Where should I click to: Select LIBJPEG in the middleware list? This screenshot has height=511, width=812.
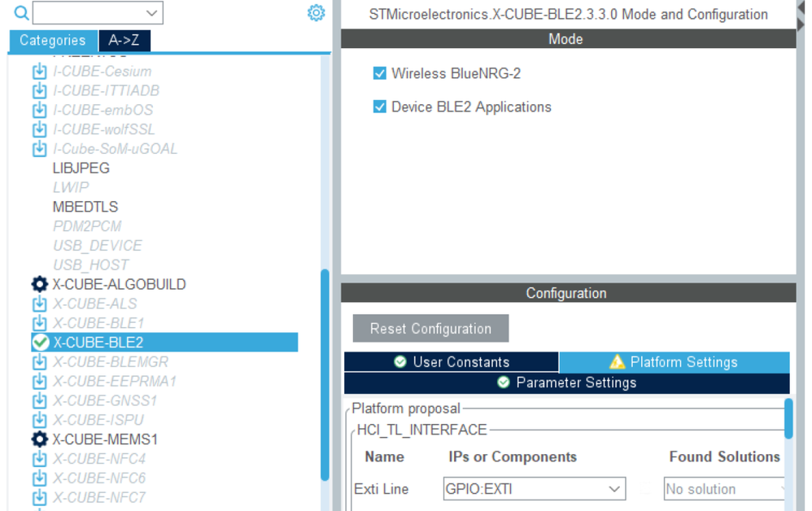click(x=81, y=168)
